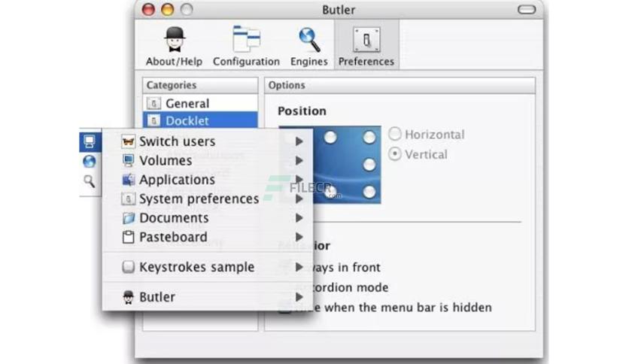Open the Switch users menu entry
This screenshot has width=629, height=364.
(208, 141)
